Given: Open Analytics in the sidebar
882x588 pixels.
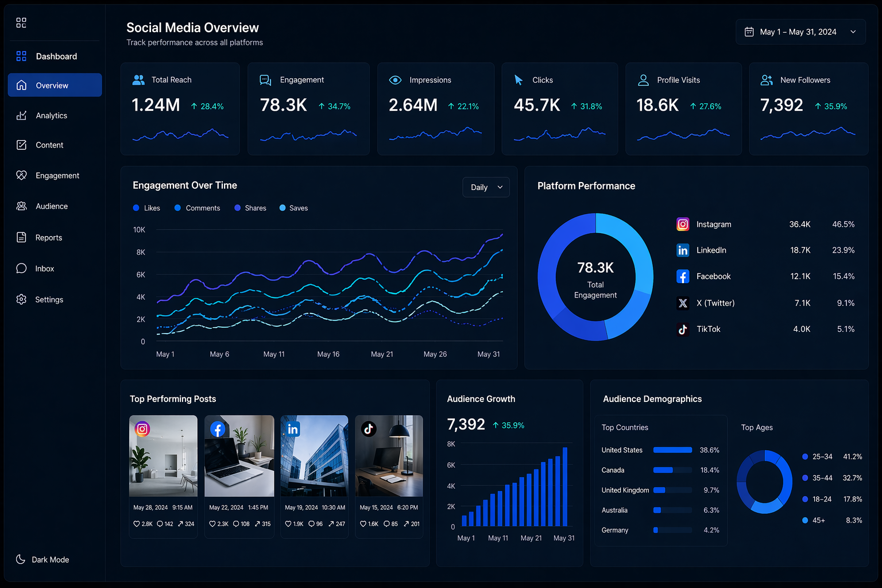Looking at the screenshot, I should (51, 115).
